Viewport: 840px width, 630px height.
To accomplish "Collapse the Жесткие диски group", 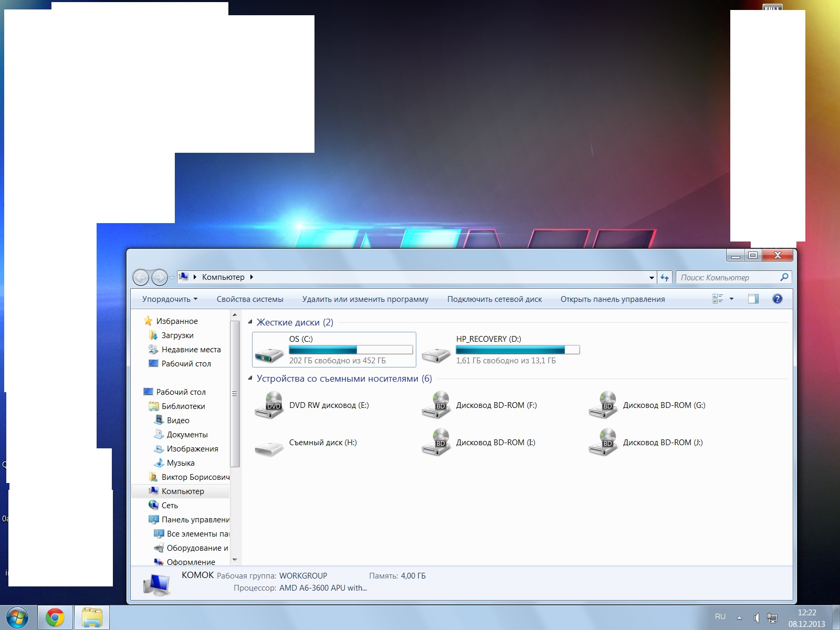I will 250,322.
